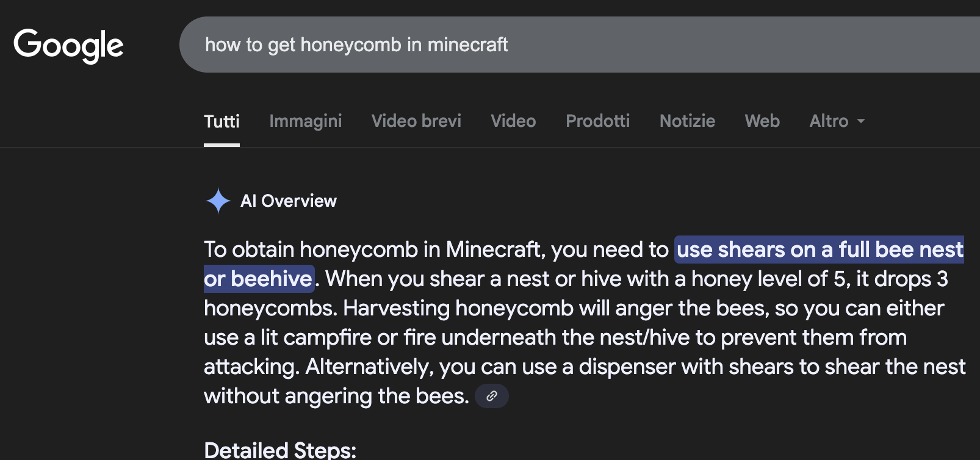The height and width of the screenshot is (460, 980).
Task: Click the "Detailed Steps:" heading
Action: [x=280, y=450]
